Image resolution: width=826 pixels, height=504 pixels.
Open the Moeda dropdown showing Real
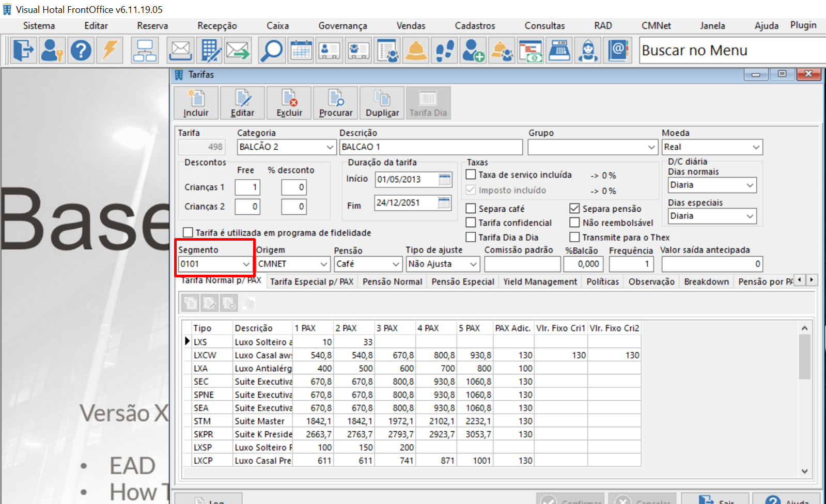point(756,147)
